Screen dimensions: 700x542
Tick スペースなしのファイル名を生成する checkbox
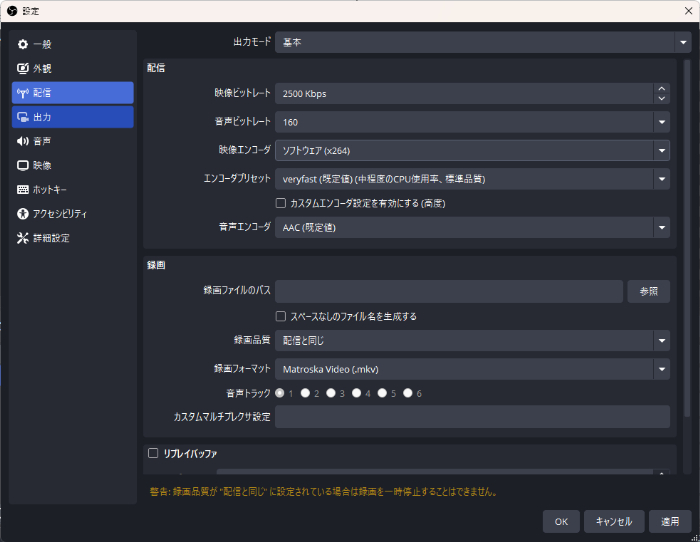281,316
